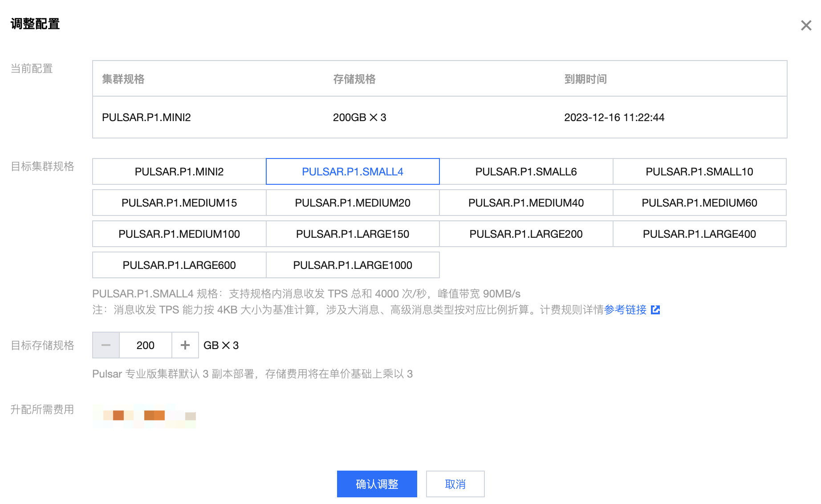Click current cluster spec cell PULSAR.P1.MINI2
This screenshot has height=504, width=821.
click(146, 118)
